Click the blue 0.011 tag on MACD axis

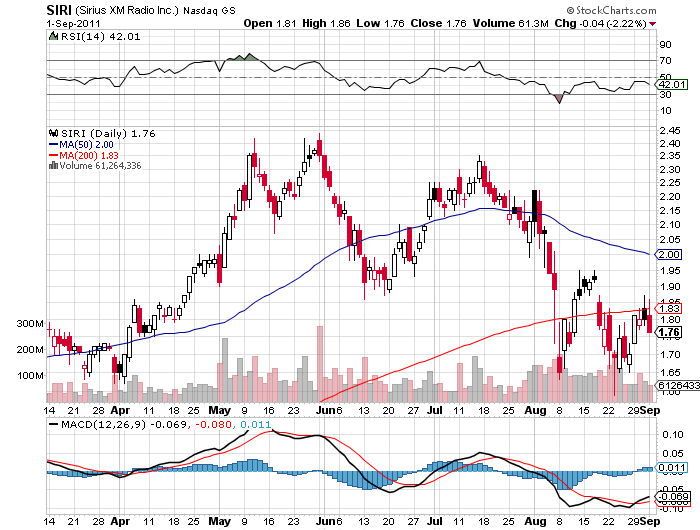click(x=671, y=468)
